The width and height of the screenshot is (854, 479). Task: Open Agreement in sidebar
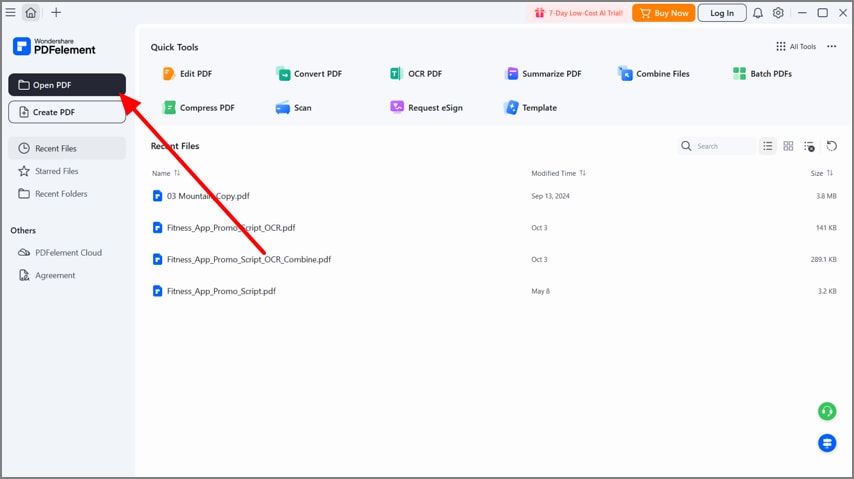(67, 275)
